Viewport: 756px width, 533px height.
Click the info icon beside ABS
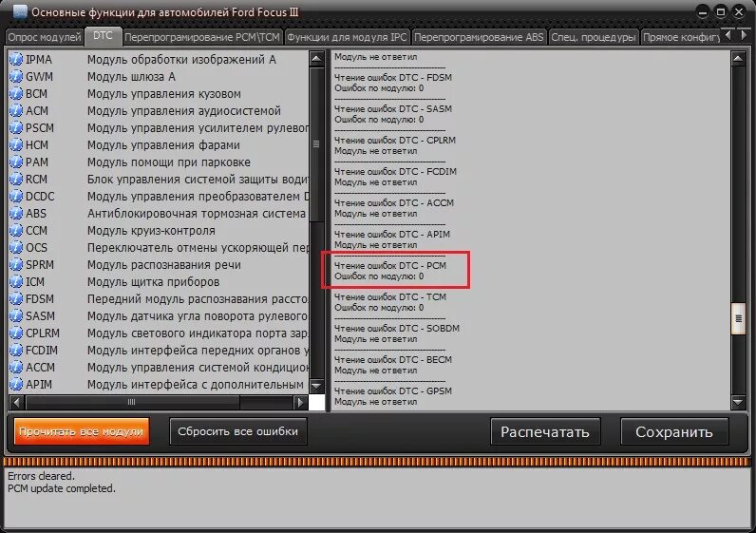tap(16, 213)
